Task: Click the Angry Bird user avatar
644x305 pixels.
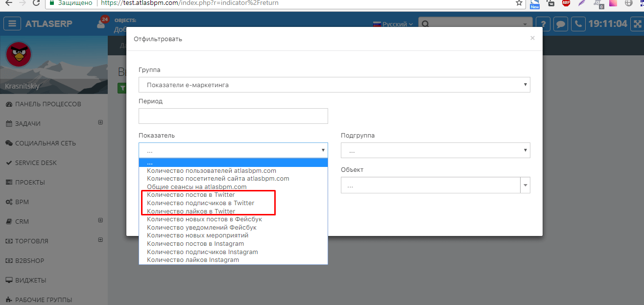Action: click(x=19, y=54)
